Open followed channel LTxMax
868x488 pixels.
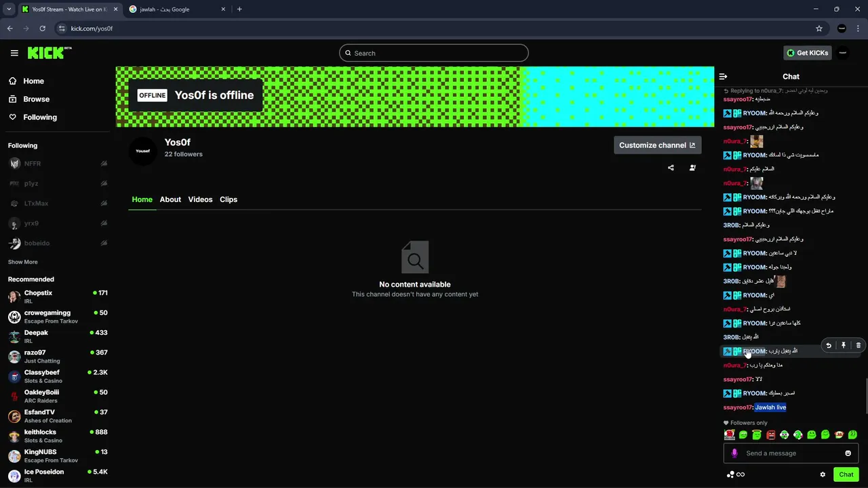58,203
